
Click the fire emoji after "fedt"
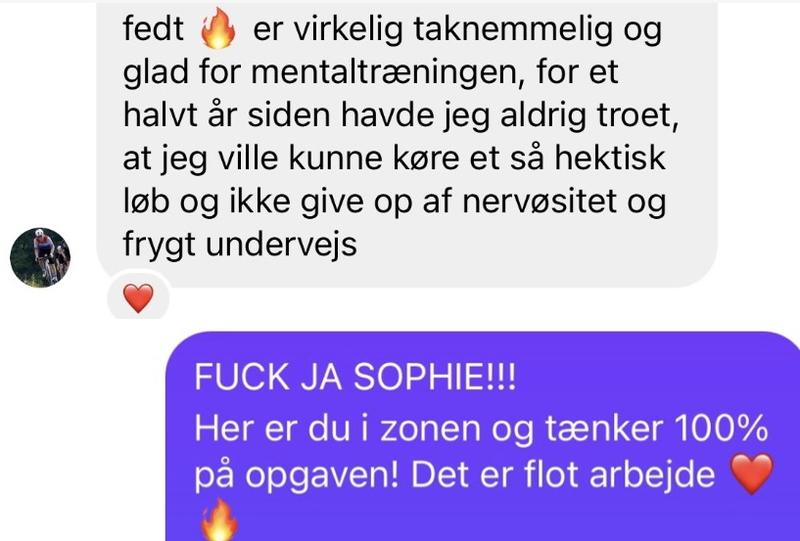click(x=218, y=29)
